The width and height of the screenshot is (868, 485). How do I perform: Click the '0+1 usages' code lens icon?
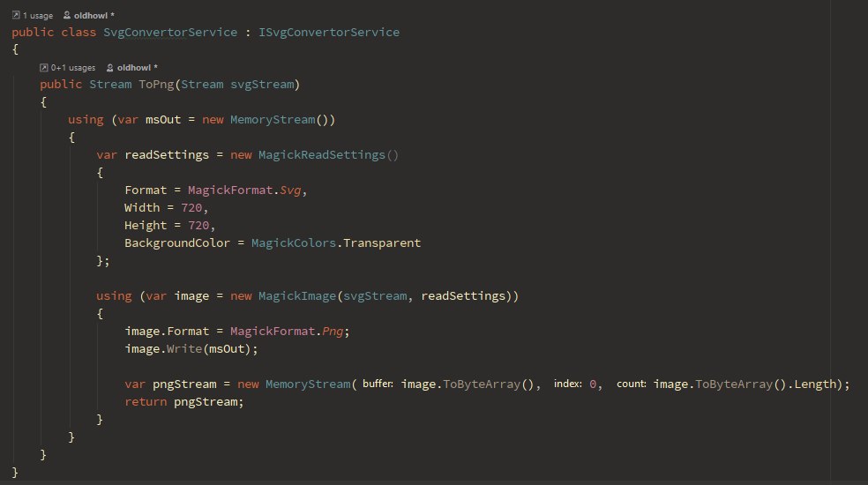coord(44,68)
